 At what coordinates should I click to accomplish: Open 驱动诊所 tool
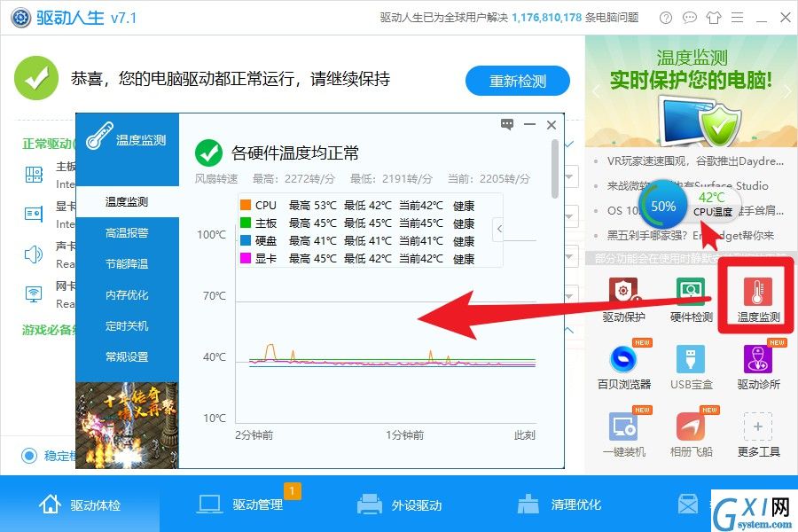pyautogui.click(x=758, y=367)
